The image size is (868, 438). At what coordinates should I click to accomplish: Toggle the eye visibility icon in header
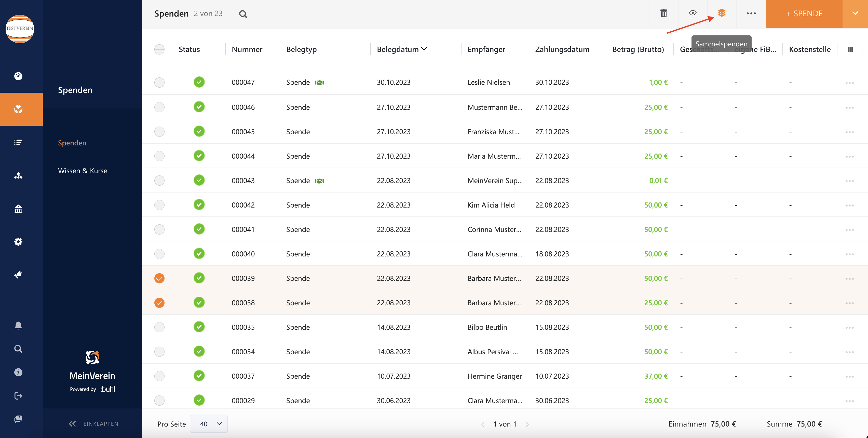[x=693, y=13]
